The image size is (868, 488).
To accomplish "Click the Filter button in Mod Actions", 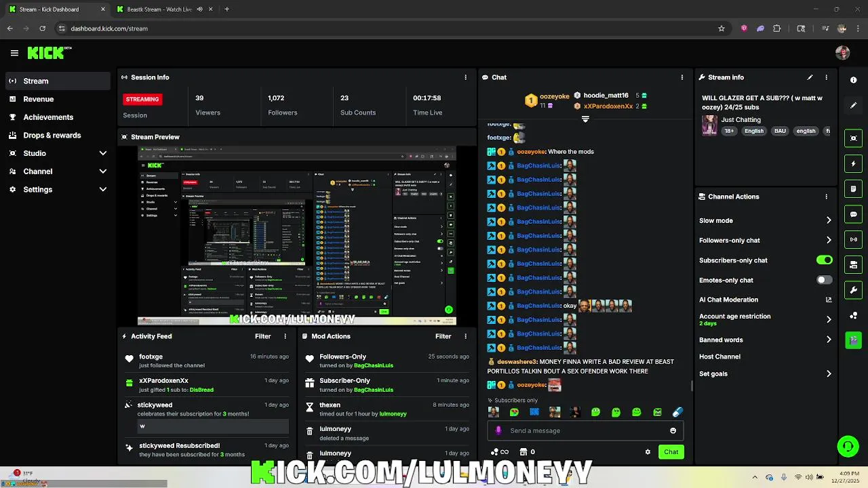I will tap(443, 336).
